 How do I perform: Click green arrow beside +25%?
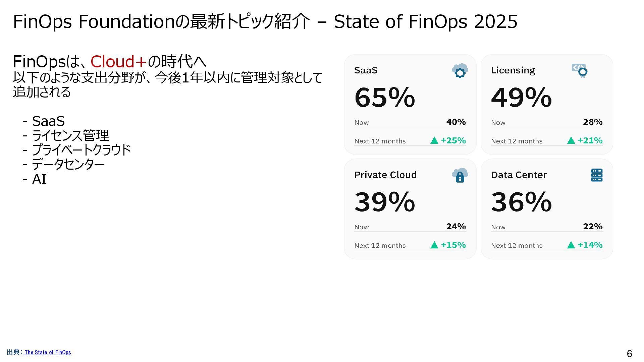point(434,140)
